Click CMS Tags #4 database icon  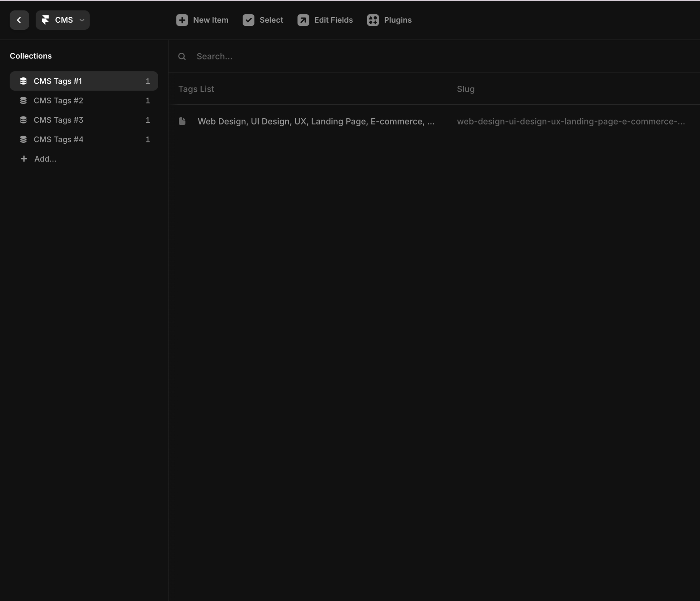pyautogui.click(x=23, y=140)
